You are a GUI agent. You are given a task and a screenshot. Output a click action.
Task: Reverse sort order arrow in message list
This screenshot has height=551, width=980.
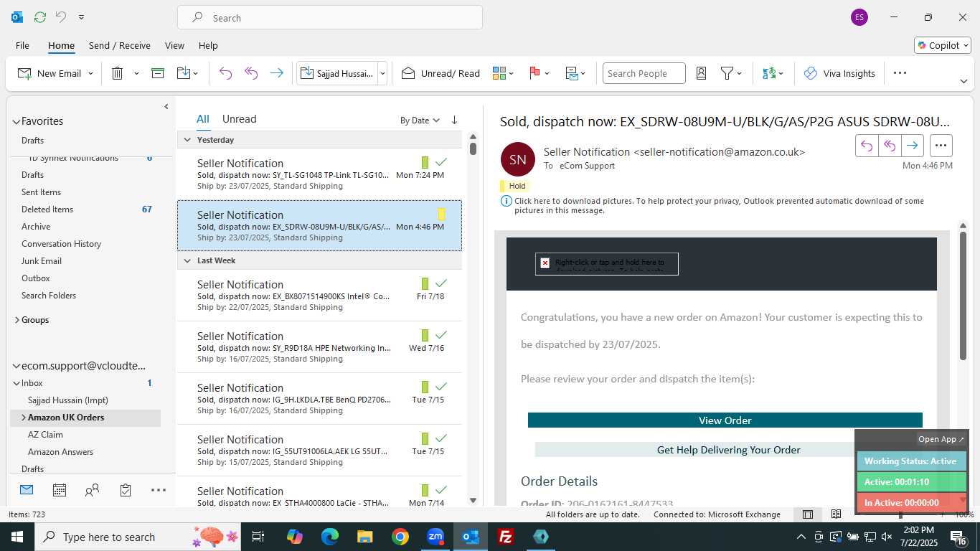tap(454, 121)
